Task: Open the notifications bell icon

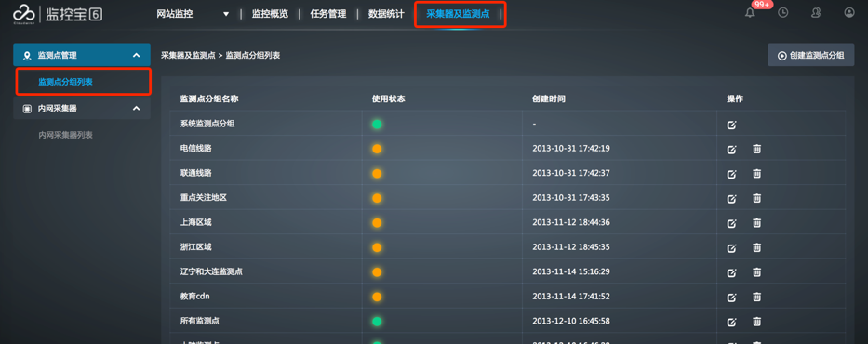Action: tap(750, 13)
